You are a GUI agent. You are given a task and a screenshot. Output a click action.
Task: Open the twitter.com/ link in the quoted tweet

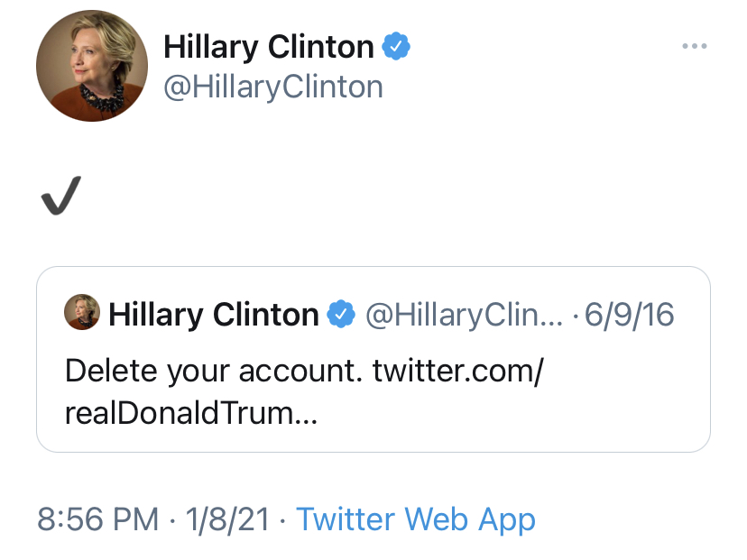[457, 370]
